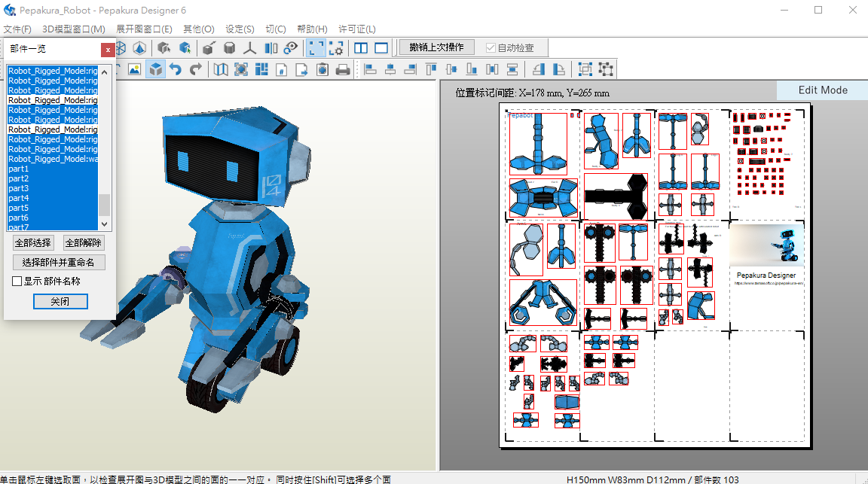Select the single-pane window layout icon

pos(381,47)
